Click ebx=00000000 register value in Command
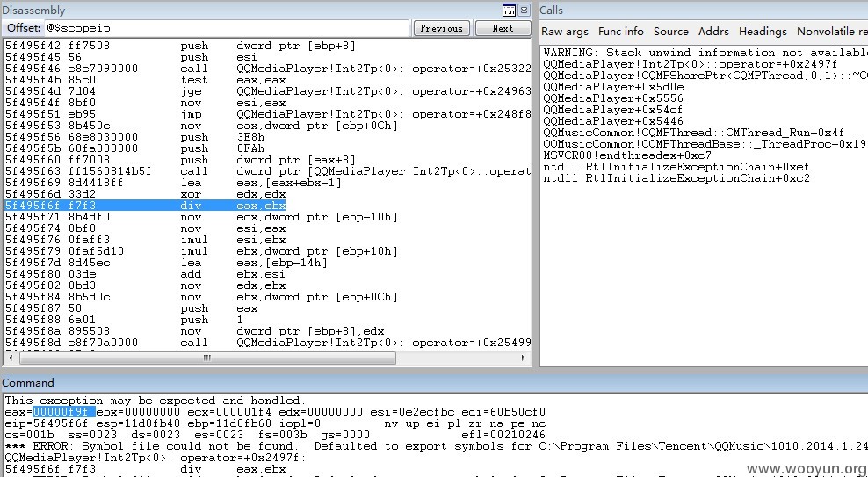Viewport: 868px width, 477px height. point(139,412)
